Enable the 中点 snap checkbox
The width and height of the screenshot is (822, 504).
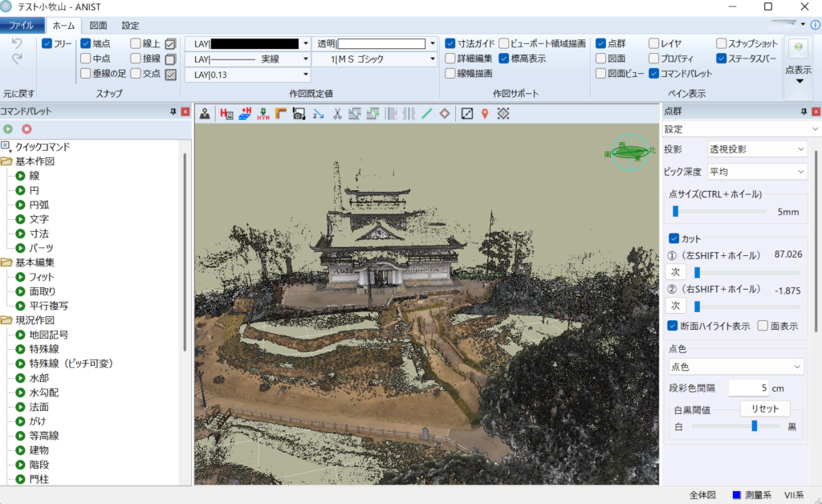point(86,59)
